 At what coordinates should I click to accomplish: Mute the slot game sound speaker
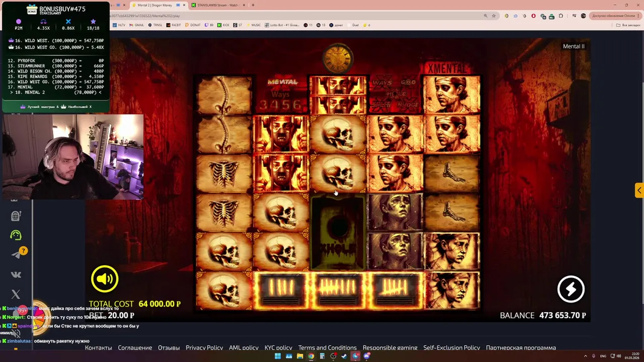[x=105, y=279]
